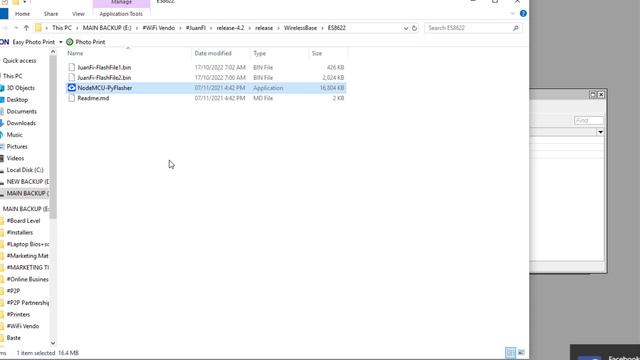Open Desktop in navigation pane
The width and height of the screenshot is (640, 360).
point(17,100)
